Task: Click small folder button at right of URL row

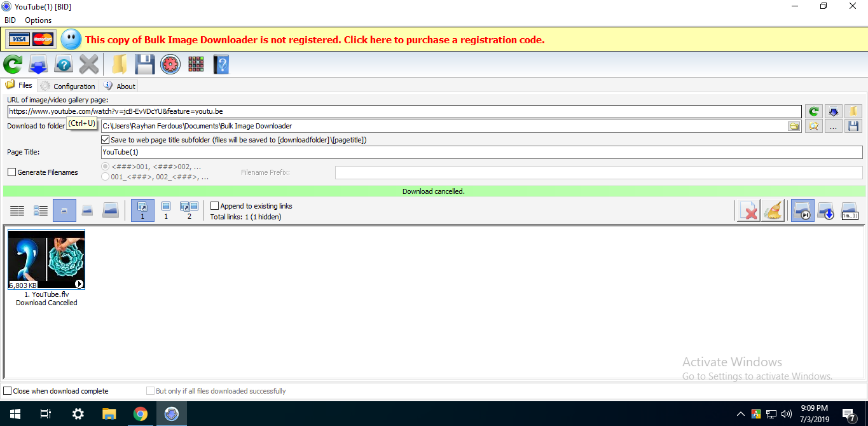Action: pos(853,111)
